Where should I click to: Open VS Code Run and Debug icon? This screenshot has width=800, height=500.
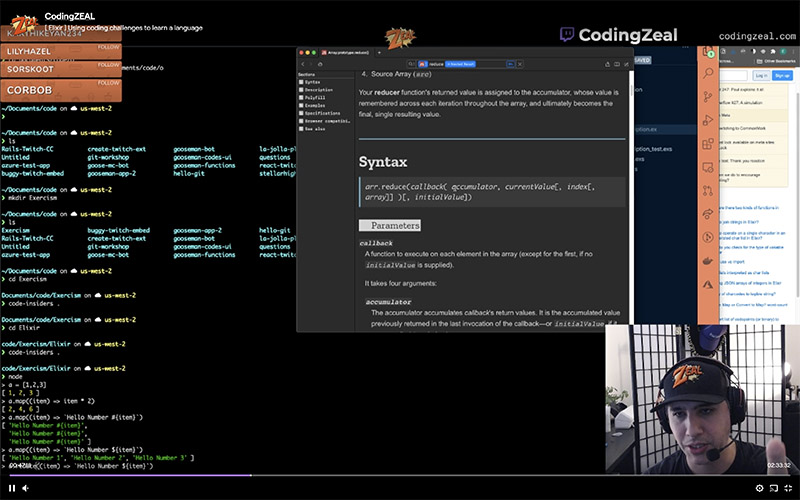tap(708, 120)
